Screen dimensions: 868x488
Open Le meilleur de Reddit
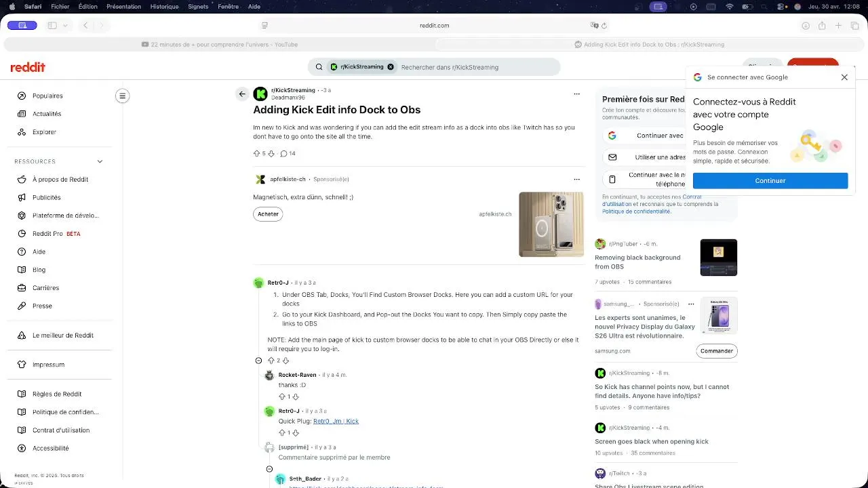(63, 335)
